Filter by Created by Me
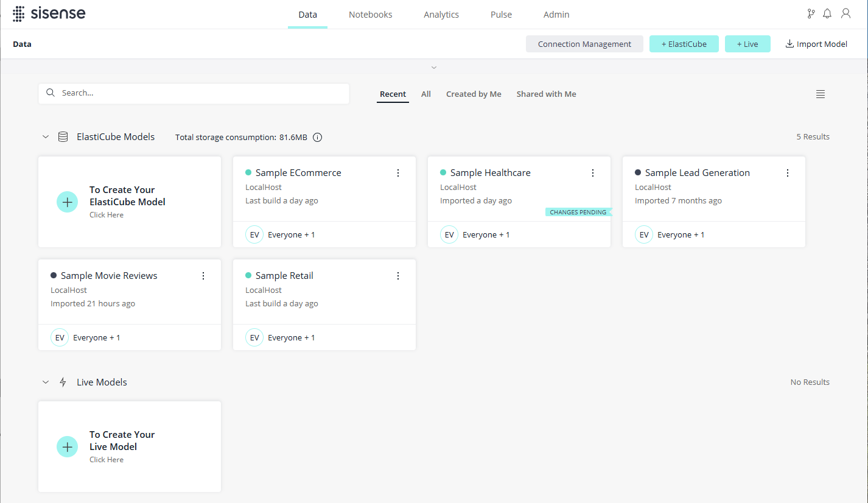 pos(474,94)
